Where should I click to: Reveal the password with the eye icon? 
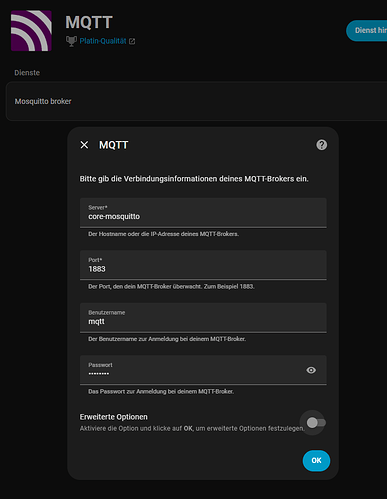tap(311, 370)
